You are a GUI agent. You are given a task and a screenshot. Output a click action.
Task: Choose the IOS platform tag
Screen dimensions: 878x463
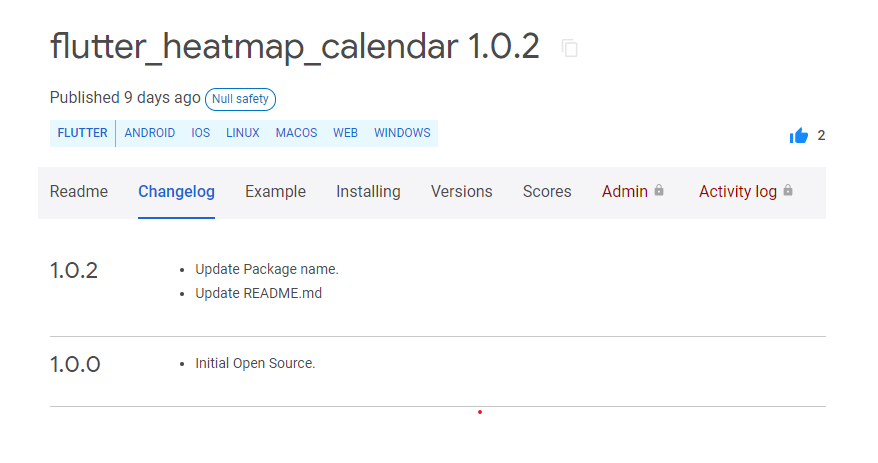[201, 133]
